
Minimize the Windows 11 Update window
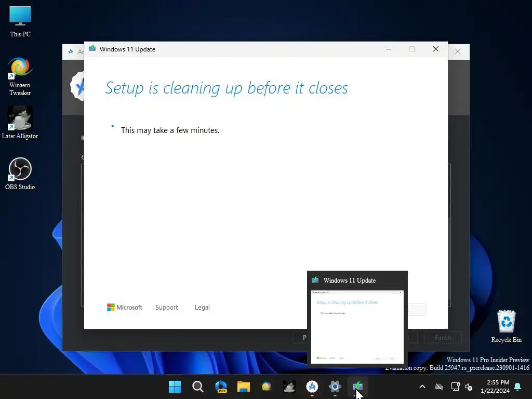pyautogui.click(x=389, y=49)
